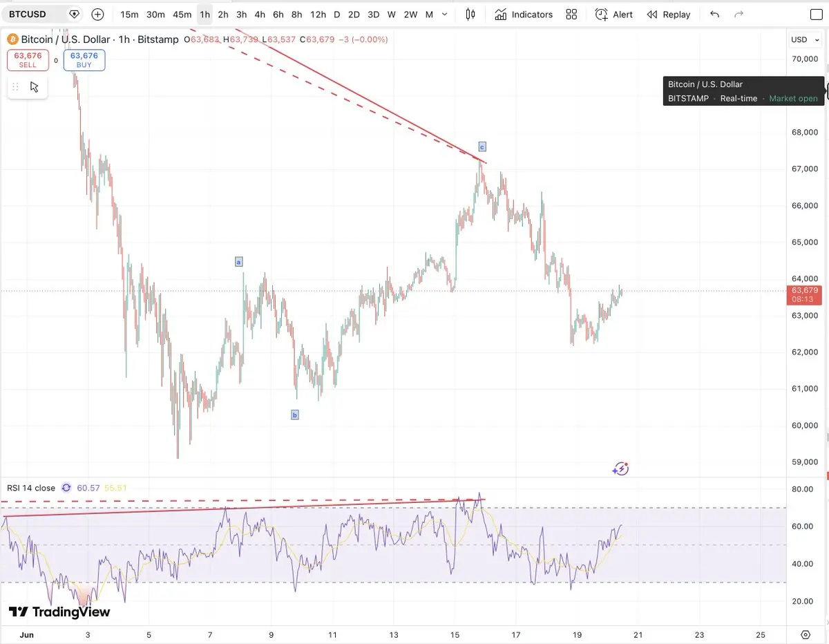Click the purple lightning flash icon

pos(620,468)
